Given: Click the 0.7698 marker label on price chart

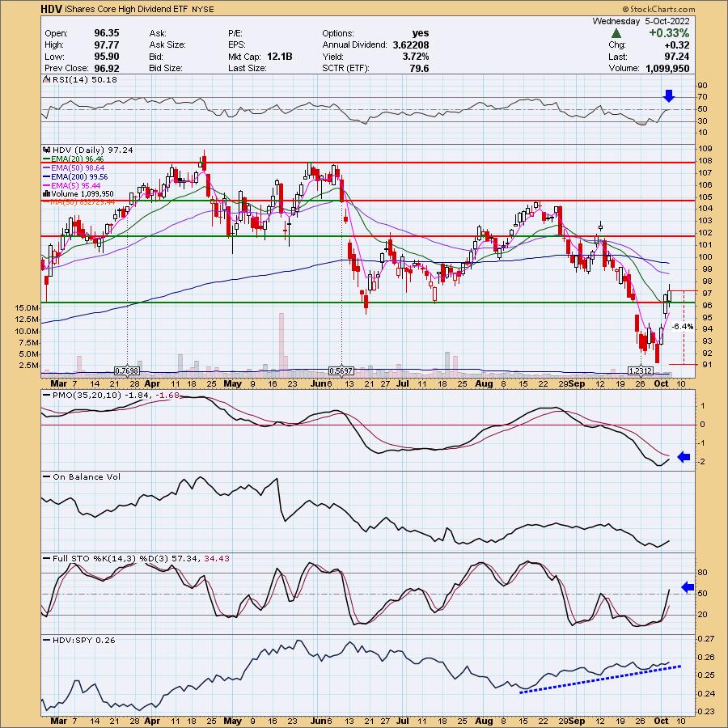Looking at the screenshot, I should click(x=127, y=370).
